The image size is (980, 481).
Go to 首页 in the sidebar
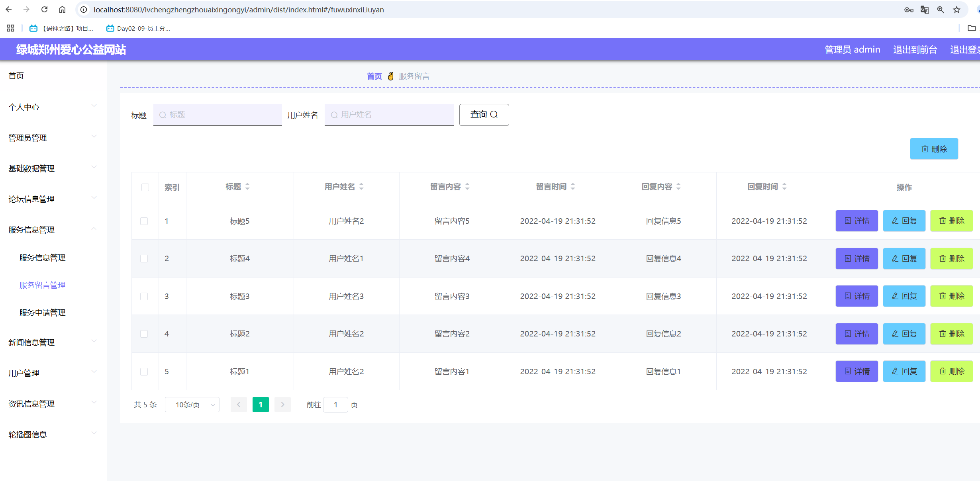(16, 76)
